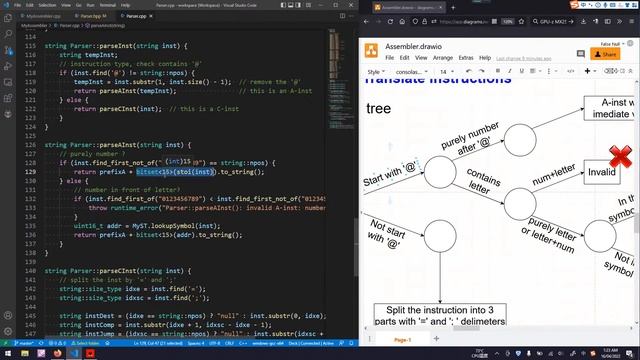
Task: Click the Share button in draw.io
Action: pyautogui.click(x=605, y=54)
